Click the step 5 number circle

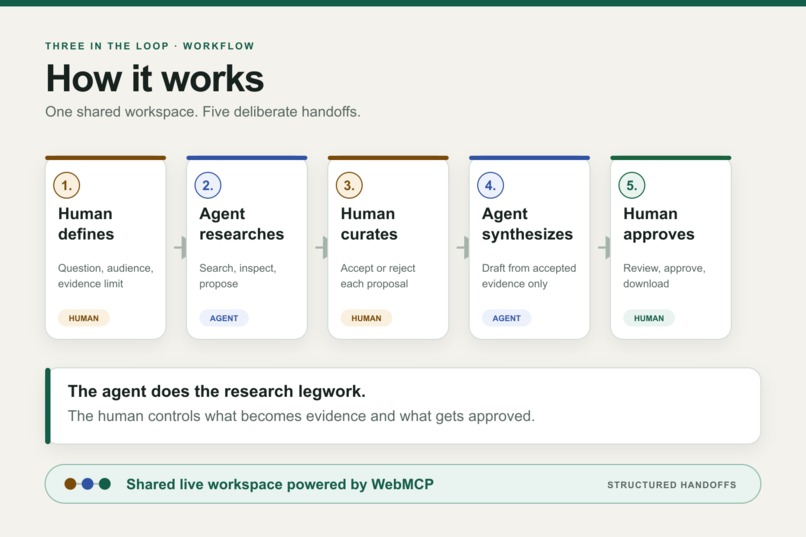[x=632, y=185]
